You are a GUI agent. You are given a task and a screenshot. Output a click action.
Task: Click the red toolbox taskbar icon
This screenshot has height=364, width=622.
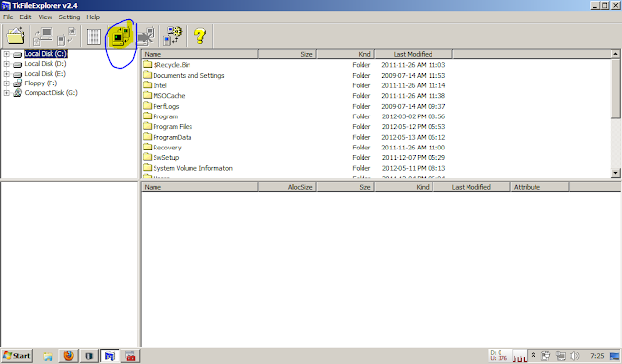click(130, 356)
